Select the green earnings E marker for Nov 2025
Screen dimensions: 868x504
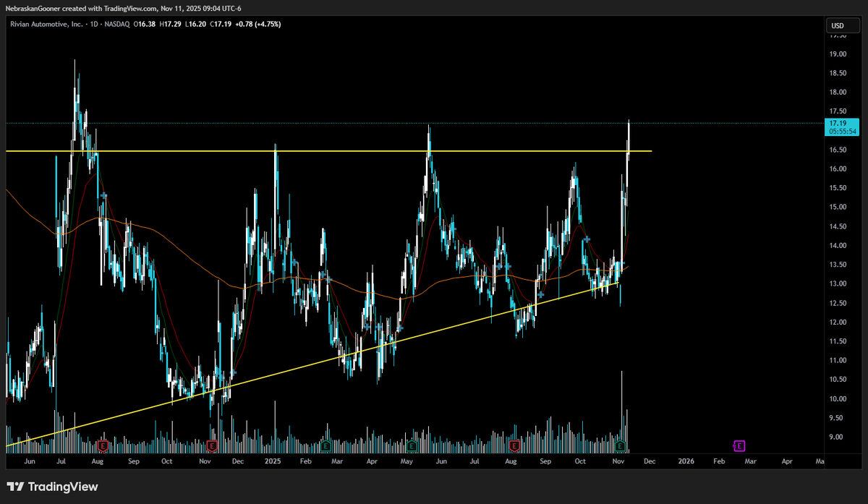[621, 445]
